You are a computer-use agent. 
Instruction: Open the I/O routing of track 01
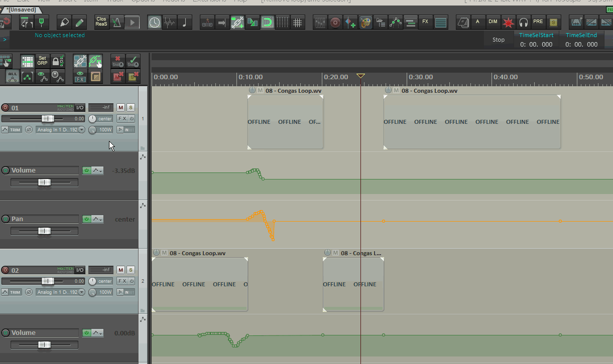(80, 108)
